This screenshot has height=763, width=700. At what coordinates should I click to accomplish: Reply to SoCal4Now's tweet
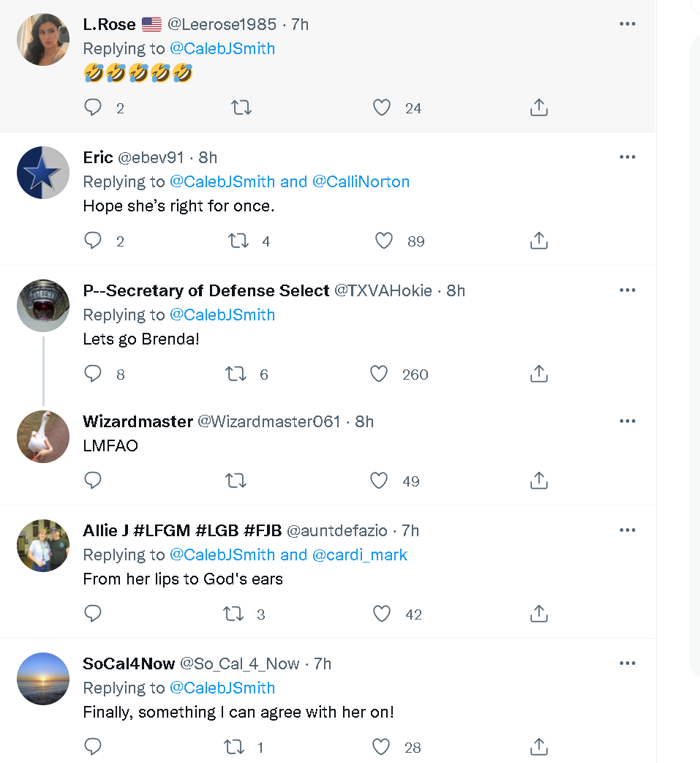click(x=93, y=748)
